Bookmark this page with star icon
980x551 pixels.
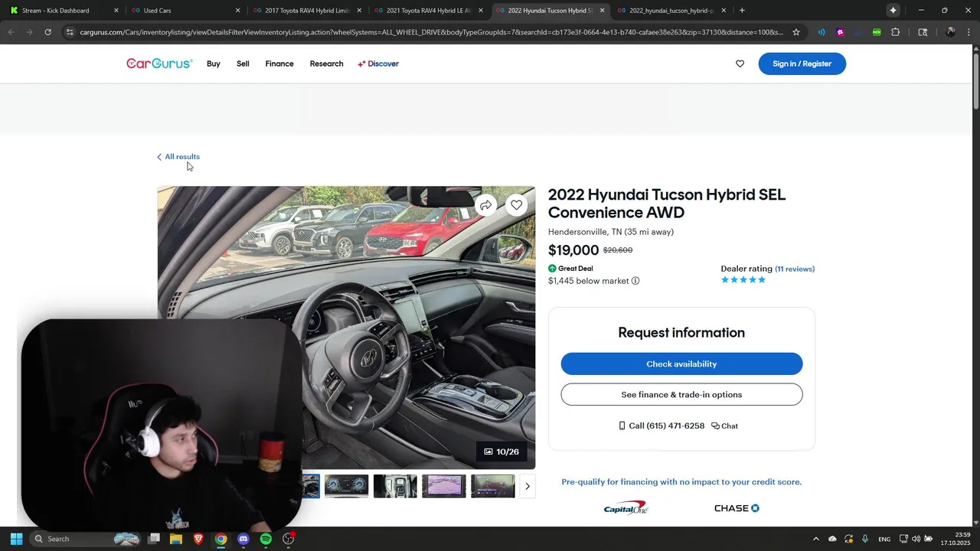796,32
